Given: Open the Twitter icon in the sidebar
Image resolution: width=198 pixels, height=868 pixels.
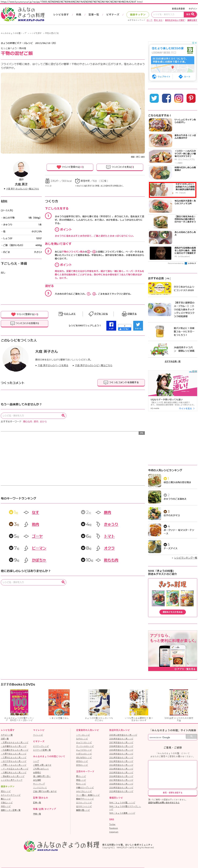Looking at the screenshot, I should tap(154, 98).
